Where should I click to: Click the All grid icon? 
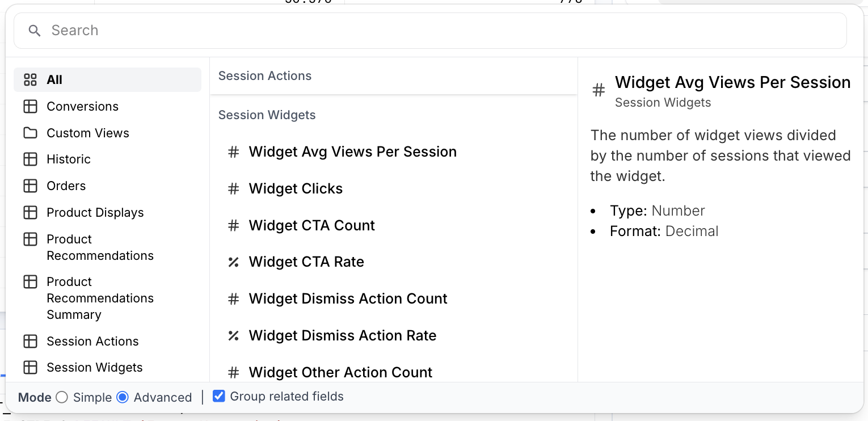click(30, 80)
